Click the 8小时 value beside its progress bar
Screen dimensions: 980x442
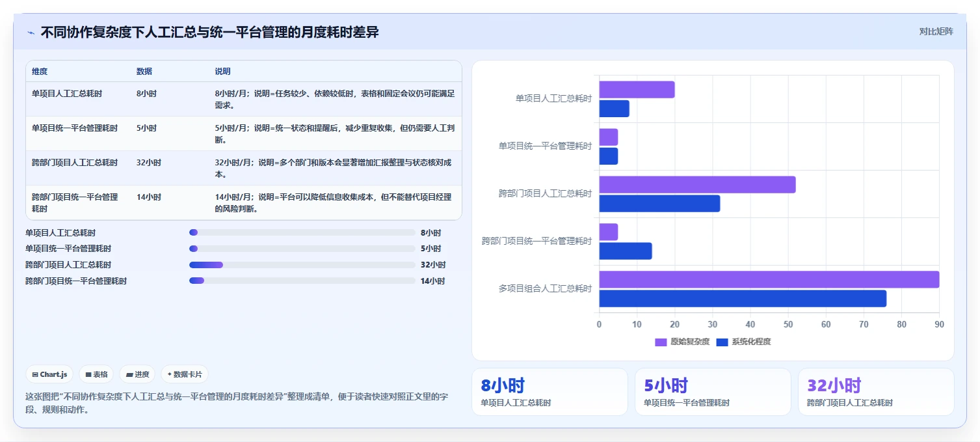click(x=430, y=232)
